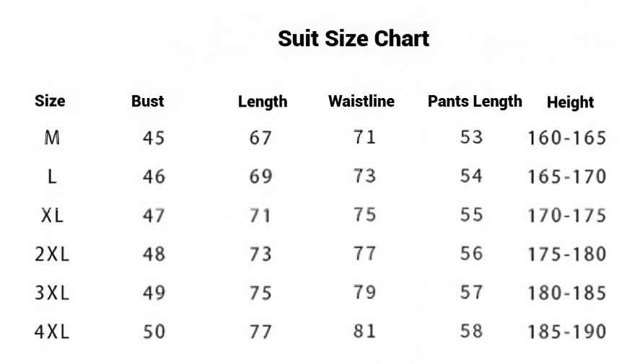Viewport: 627px width, 364px height.
Task: Select the Pants Length column header
Action: (475, 102)
